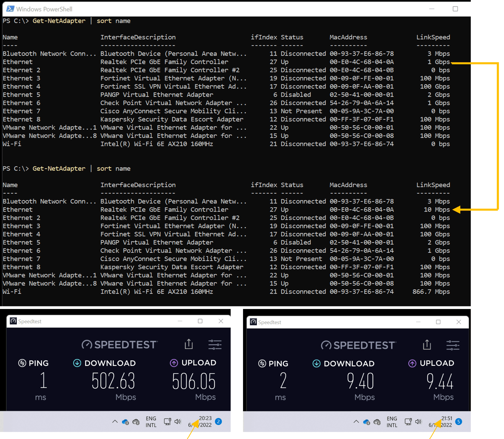Open settings sliders icon in right Speedtest
Image resolution: width=504 pixels, height=439 pixels.
pyautogui.click(x=453, y=345)
